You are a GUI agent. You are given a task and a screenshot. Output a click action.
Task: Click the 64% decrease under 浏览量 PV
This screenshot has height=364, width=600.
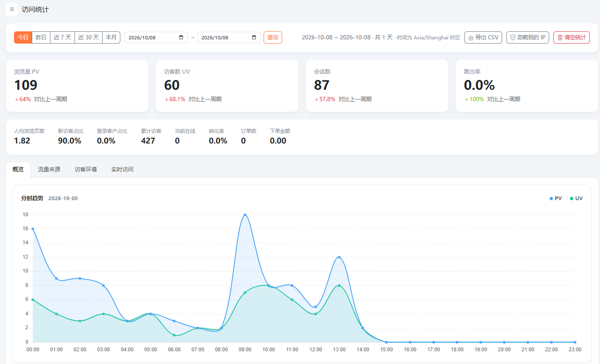click(23, 99)
